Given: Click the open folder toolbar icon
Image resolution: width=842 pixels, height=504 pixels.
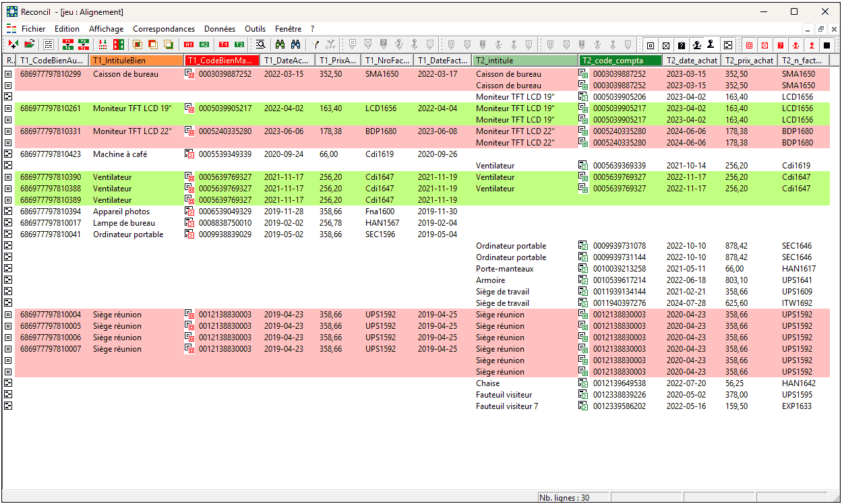Looking at the screenshot, I should tap(29, 45).
